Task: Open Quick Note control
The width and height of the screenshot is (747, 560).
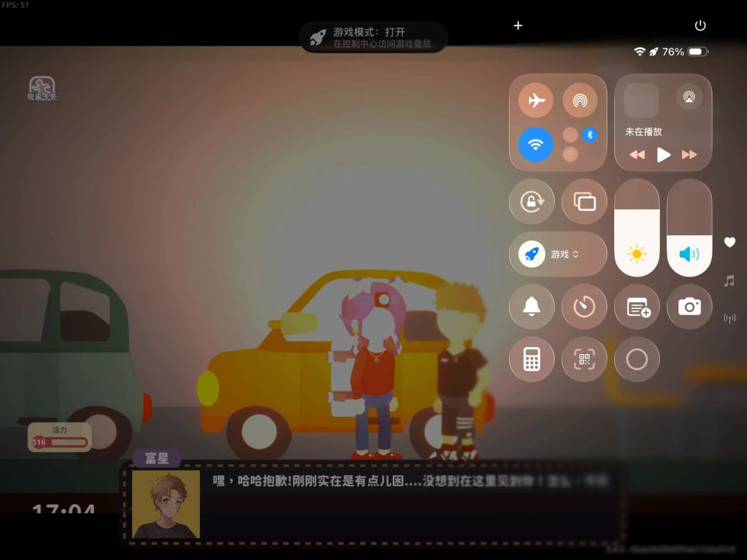Action: 637,306
